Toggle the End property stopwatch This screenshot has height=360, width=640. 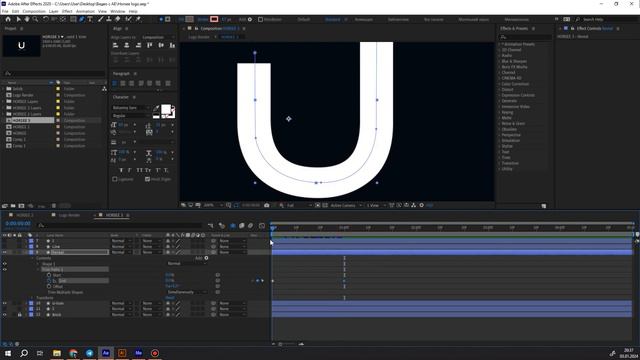pos(49,281)
